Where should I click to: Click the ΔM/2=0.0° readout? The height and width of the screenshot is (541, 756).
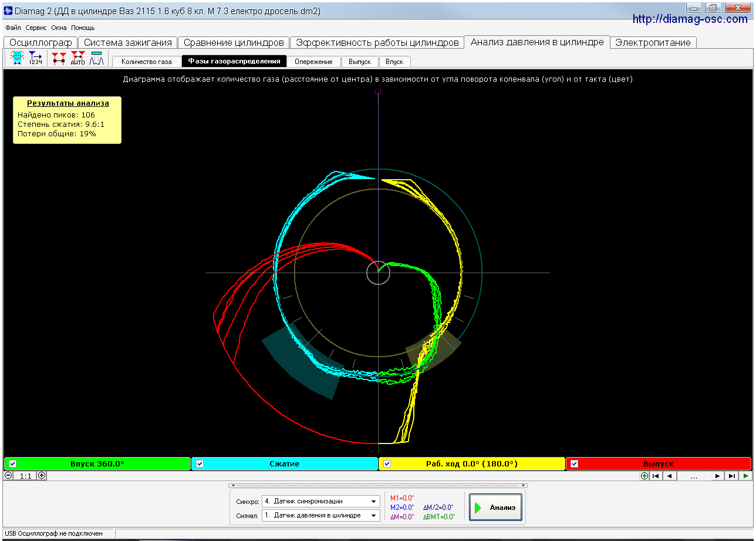point(438,508)
